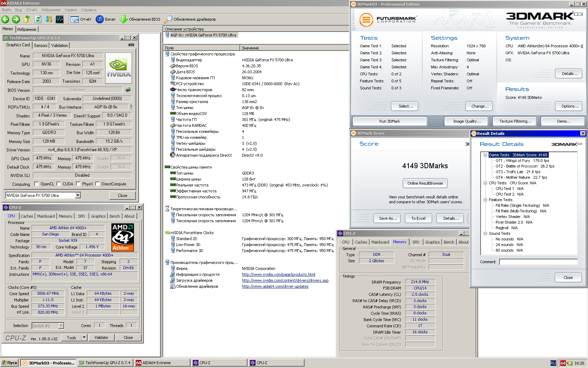Viewport: 588px width, 368px height.
Task: Click the Texture Filtering... button in 3DMark03
Action: click(x=515, y=121)
